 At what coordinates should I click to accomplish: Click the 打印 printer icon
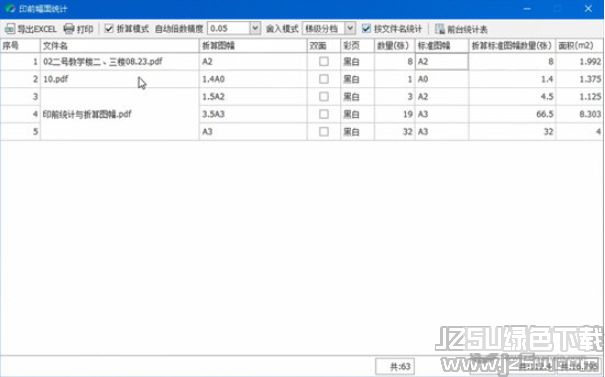tap(69, 29)
